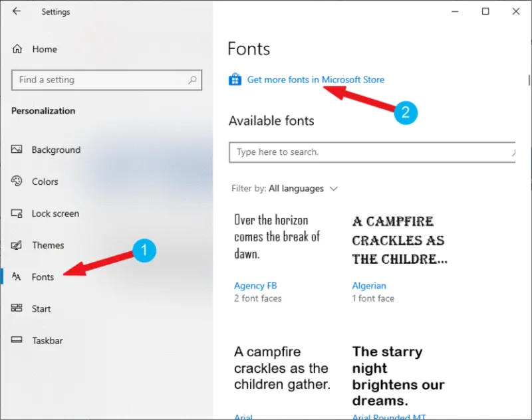
Task: Click the Algerian font name
Action: click(x=369, y=286)
